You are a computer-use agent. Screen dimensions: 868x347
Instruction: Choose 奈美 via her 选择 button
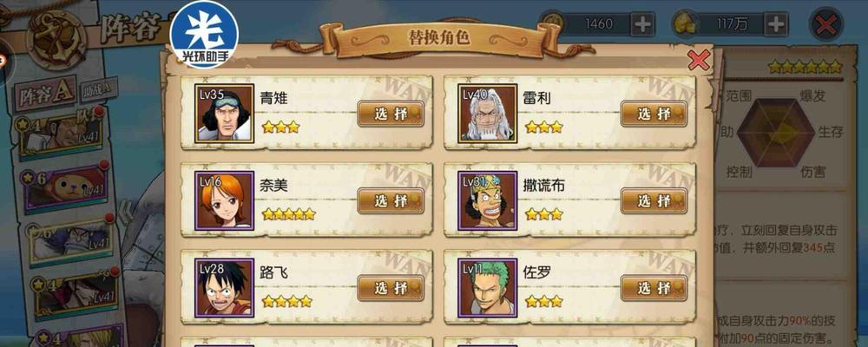coord(391,200)
